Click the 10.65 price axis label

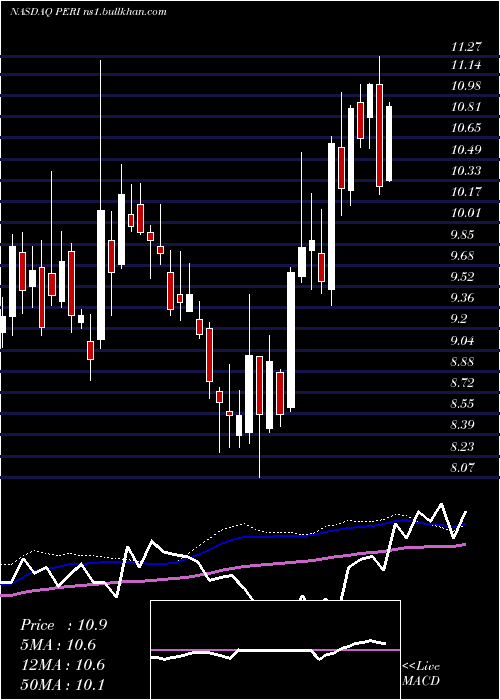(x=466, y=128)
